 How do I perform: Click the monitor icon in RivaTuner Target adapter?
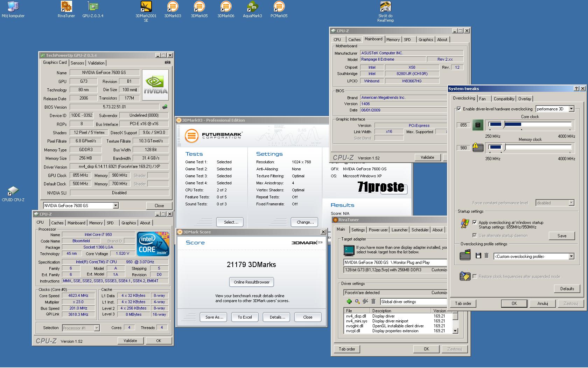pyautogui.click(x=349, y=250)
